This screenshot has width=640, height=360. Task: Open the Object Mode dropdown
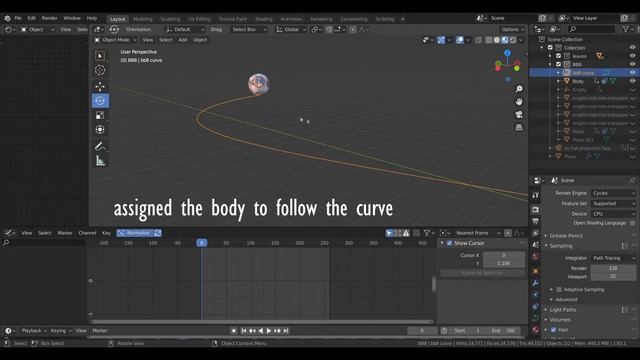(x=115, y=40)
